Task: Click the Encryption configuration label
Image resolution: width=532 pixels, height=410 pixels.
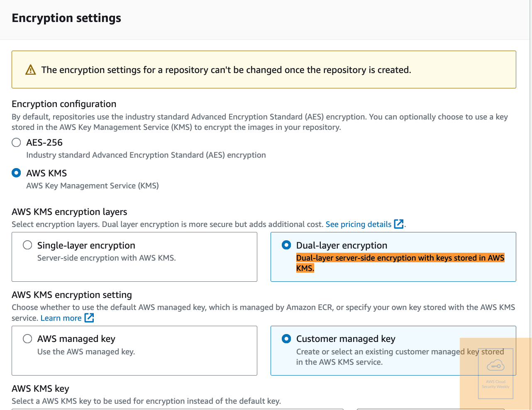Action: point(64,104)
